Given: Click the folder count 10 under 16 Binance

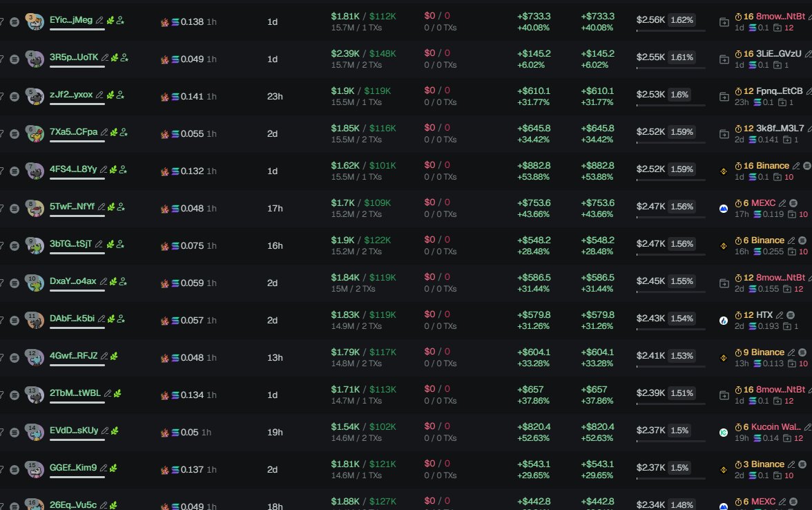Looking at the screenshot, I should tap(789, 177).
